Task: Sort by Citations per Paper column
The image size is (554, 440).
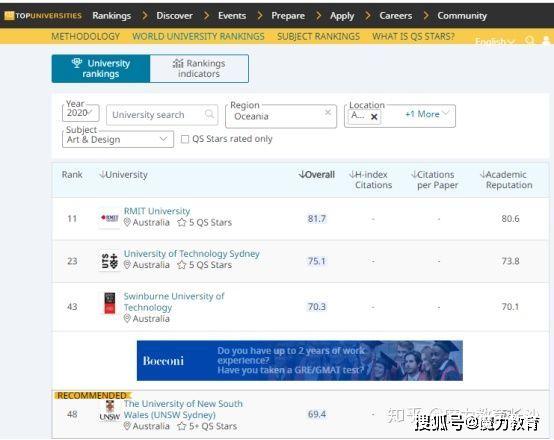Action: coord(435,180)
